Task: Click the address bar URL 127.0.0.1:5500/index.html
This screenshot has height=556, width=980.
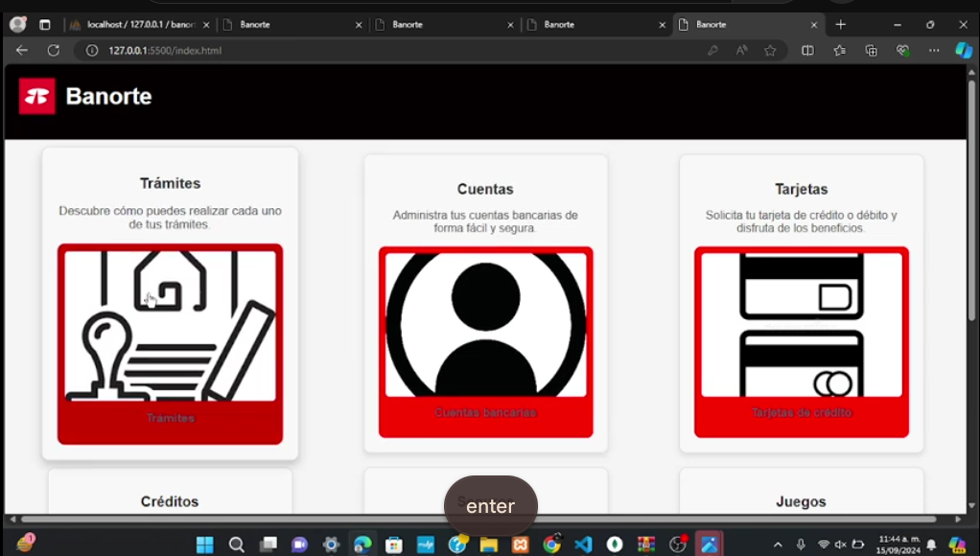Action: tap(165, 51)
